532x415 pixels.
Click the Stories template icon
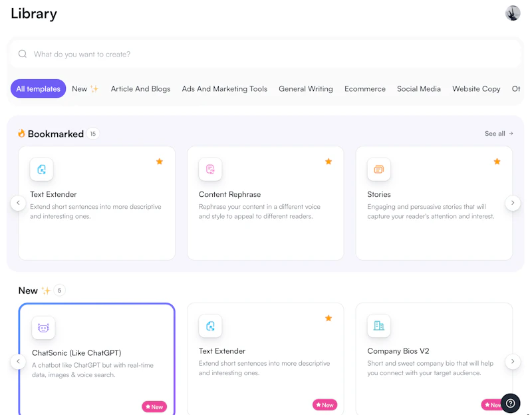pos(379,170)
